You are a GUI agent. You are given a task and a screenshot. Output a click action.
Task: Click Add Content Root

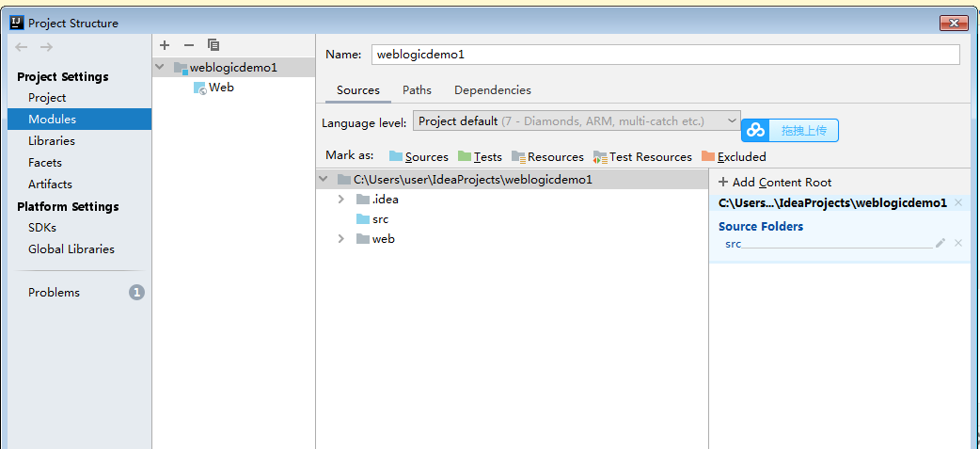(775, 183)
